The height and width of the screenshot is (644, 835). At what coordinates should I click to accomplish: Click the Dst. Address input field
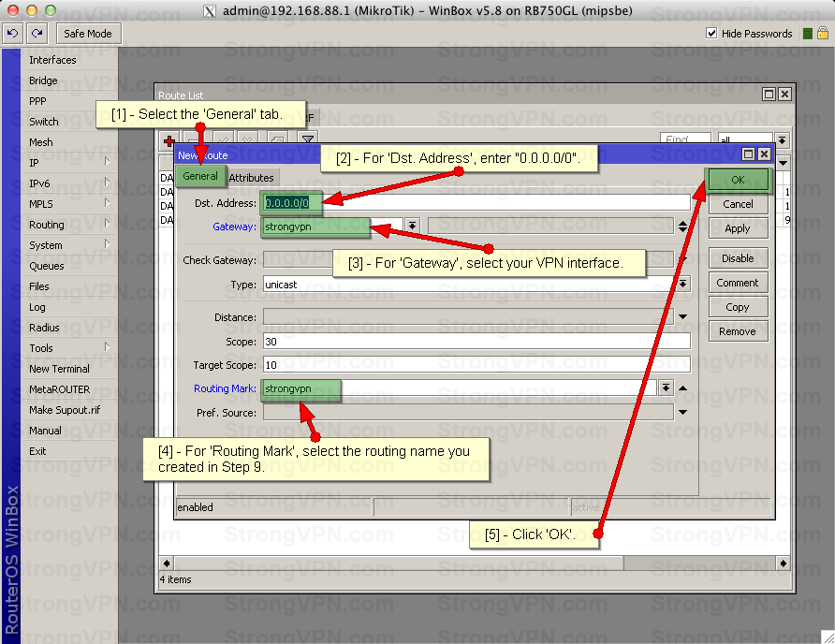click(x=477, y=203)
